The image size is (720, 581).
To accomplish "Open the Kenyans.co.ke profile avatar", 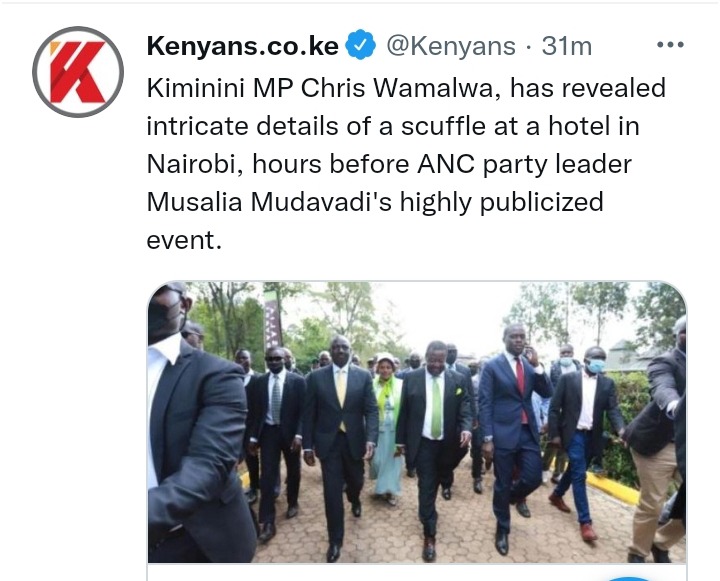I will click(78, 72).
